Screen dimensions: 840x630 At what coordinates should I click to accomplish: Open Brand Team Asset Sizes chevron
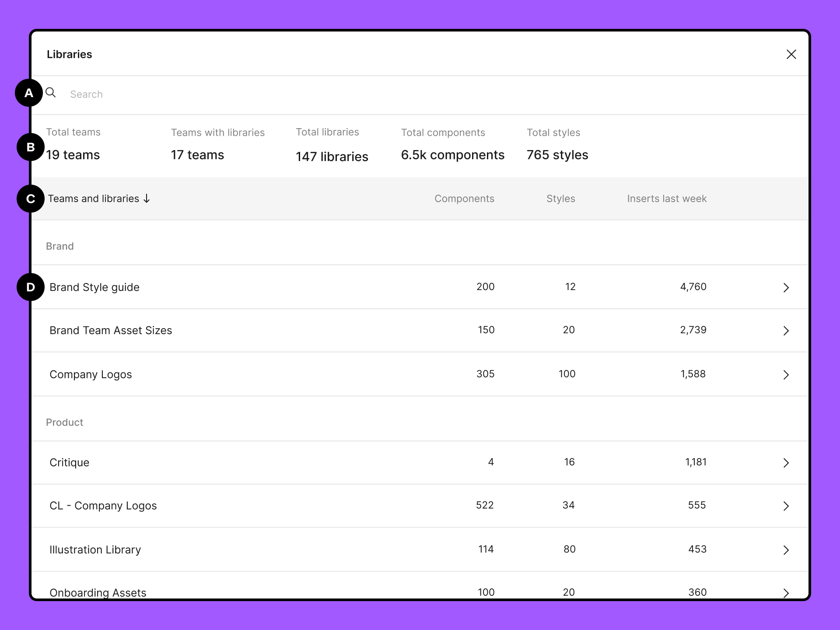(x=786, y=331)
